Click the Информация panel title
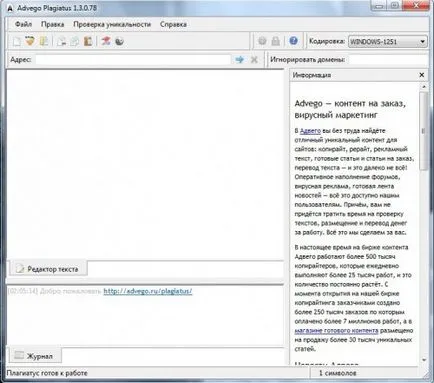 coord(312,75)
